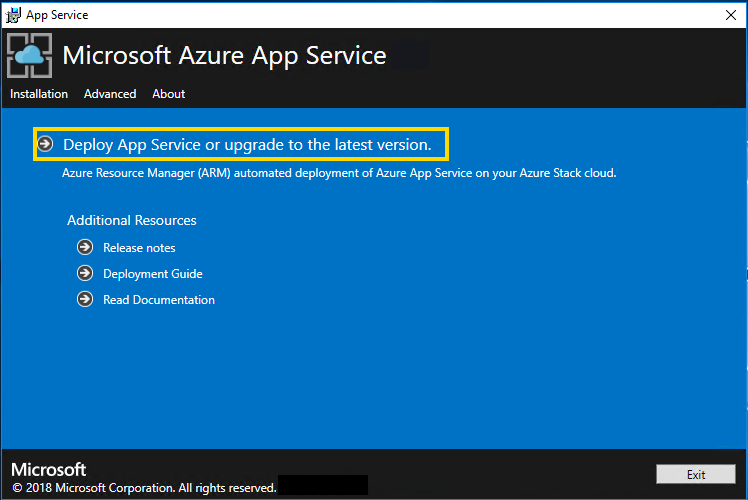
Task: Click the Exit button
Action: pyautogui.click(x=696, y=474)
